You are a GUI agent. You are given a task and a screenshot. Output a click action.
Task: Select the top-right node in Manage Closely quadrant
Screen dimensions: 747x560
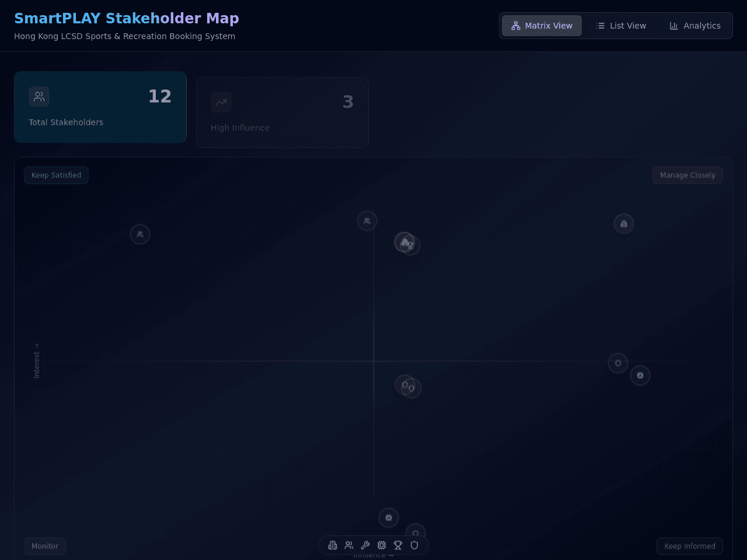click(x=624, y=224)
